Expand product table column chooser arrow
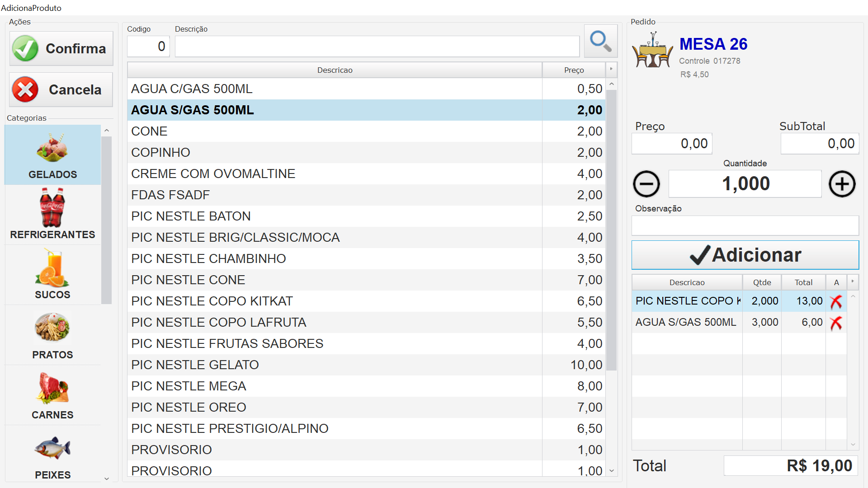This screenshot has width=868, height=488. click(x=611, y=70)
